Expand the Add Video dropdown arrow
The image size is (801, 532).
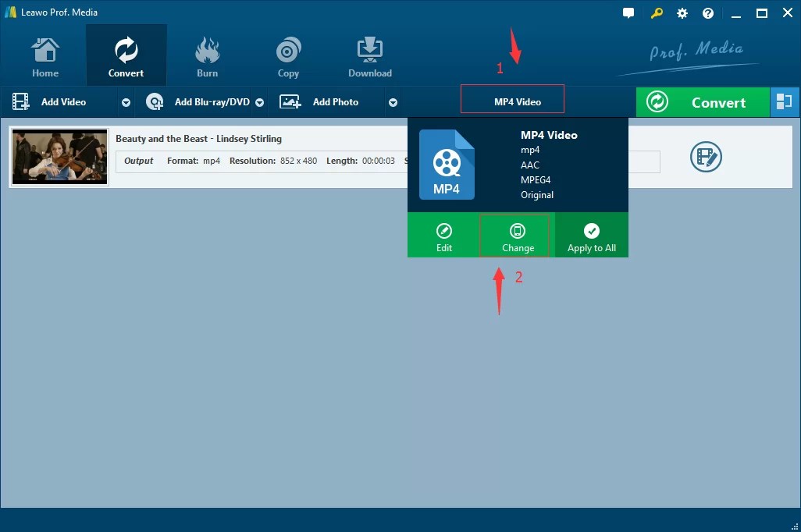tap(125, 101)
